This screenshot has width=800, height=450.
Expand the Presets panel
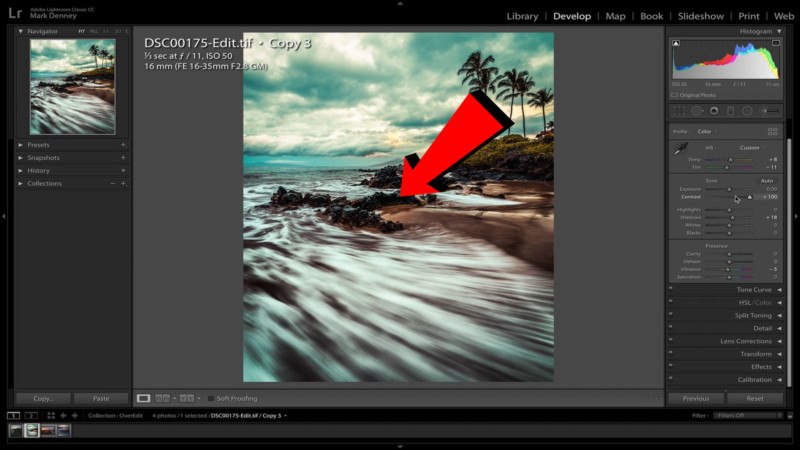[38, 145]
